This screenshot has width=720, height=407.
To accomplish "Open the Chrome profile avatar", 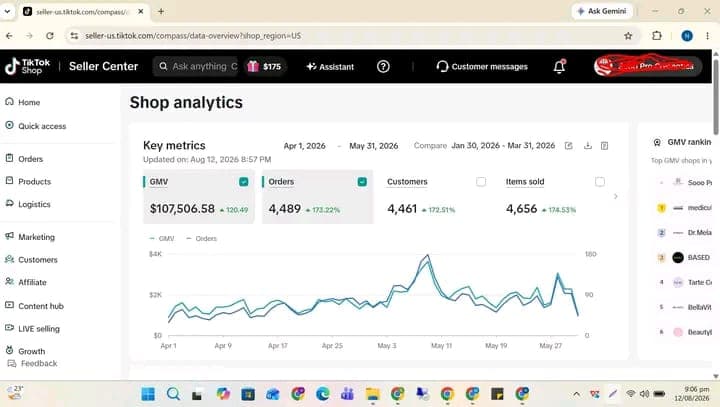I will coord(687,36).
